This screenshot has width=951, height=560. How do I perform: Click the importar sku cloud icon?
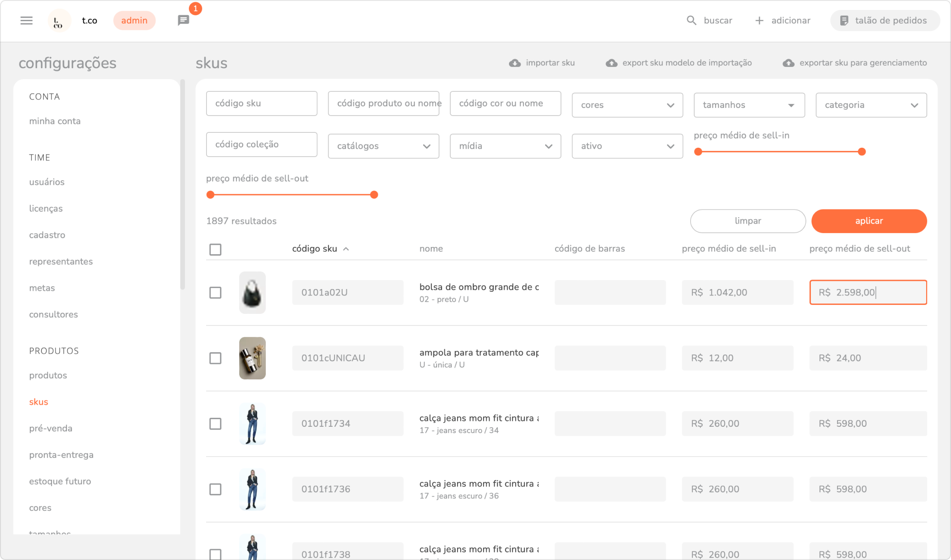[515, 63]
